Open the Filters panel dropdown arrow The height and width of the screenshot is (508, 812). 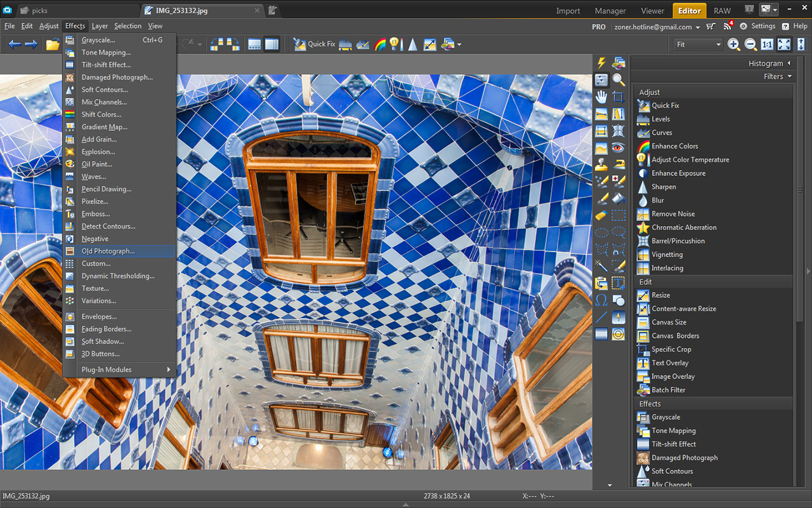[x=790, y=76]
